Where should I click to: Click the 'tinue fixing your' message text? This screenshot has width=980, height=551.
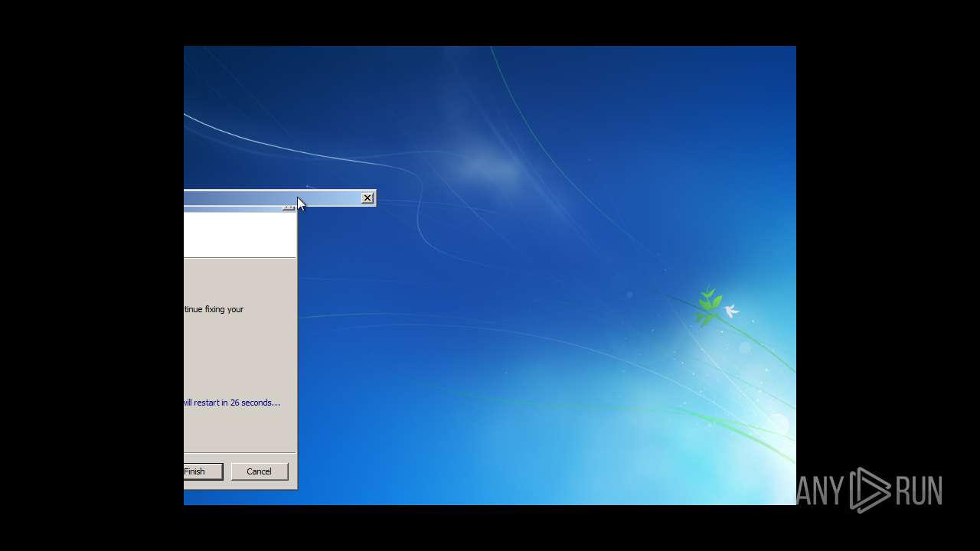214,309
